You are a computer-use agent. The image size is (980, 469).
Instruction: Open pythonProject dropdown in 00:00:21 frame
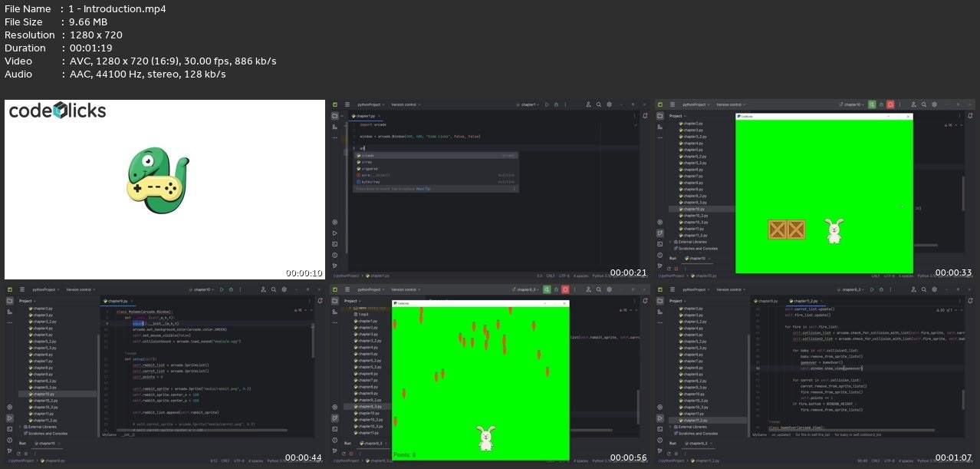pyautogui.click(x=373, y=104)
